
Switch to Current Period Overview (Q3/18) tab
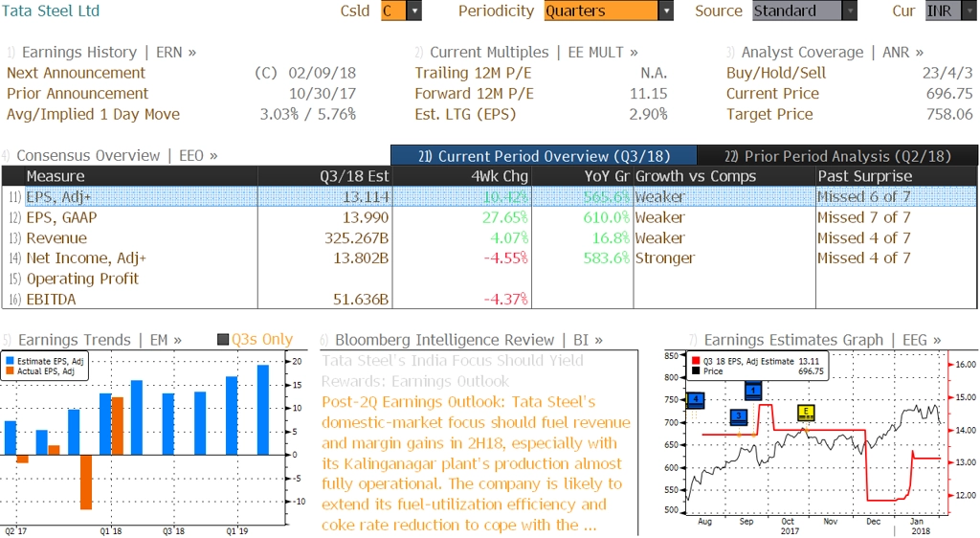[x=544, y=156]
